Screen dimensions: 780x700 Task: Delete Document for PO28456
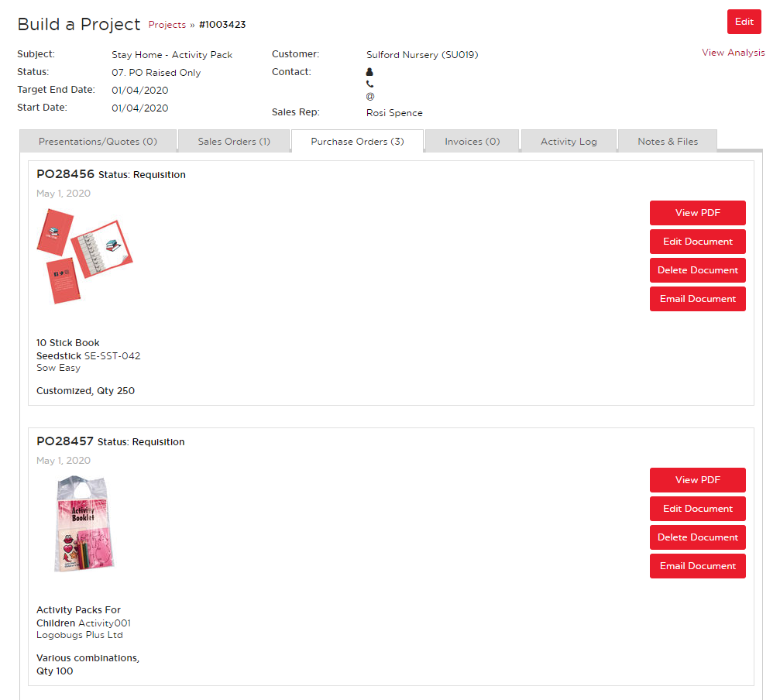coord(697,270)
